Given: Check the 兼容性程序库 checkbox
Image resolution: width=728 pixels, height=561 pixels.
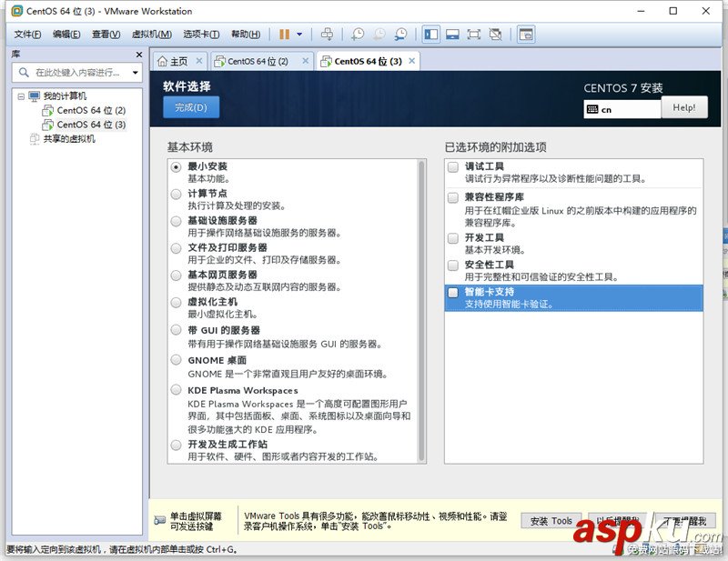Looking at the screenshot, I should pyautogui.click(x=453, y=197).
